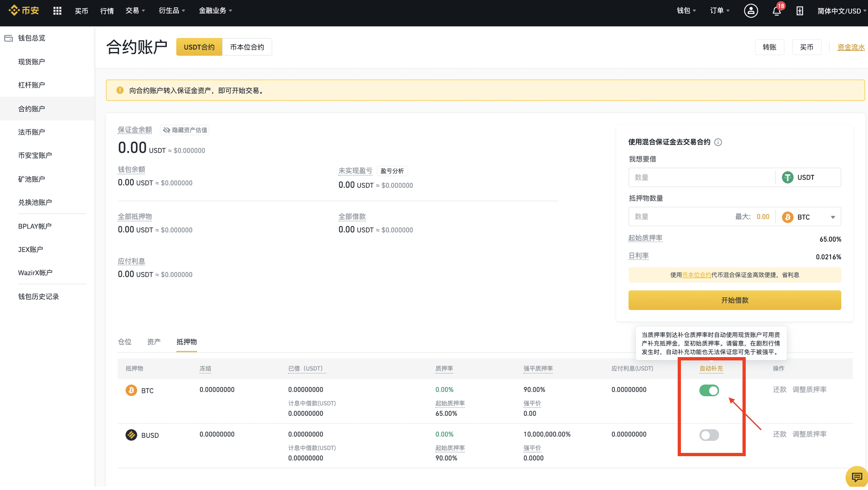Click the 自动补充 column header
Viewport: 868px width, 490px height.
[x=711, y=369]
